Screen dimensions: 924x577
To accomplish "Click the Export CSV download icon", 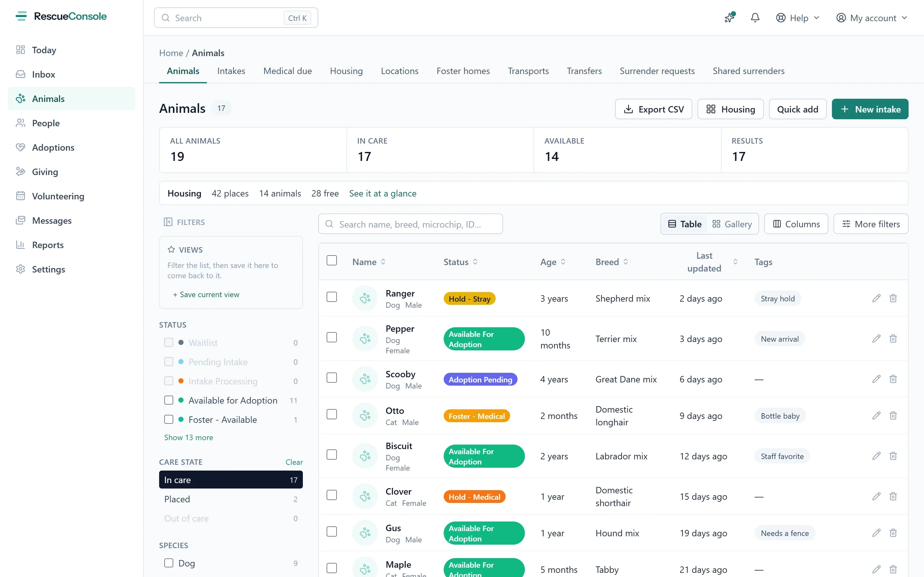I will tap(628, 109).
